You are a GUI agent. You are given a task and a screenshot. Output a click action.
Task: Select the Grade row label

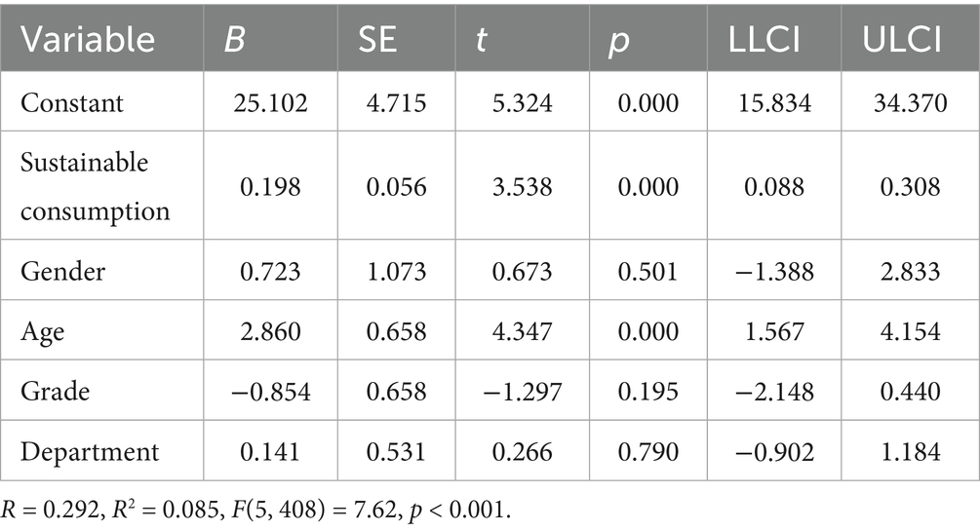(55, 391)
